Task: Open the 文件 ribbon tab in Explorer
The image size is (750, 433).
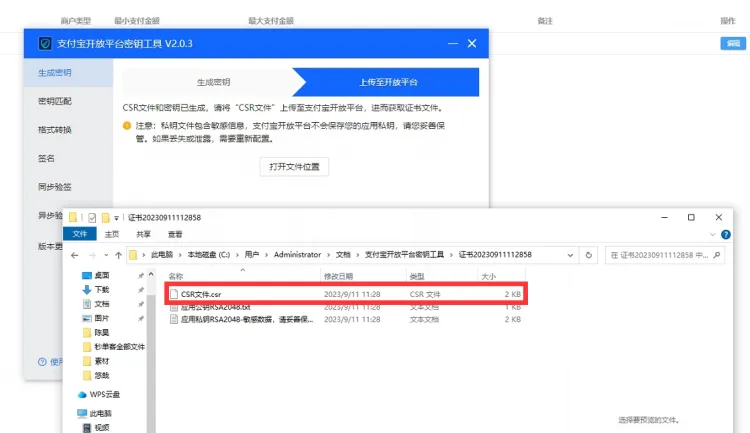Action: pos(80,234)
